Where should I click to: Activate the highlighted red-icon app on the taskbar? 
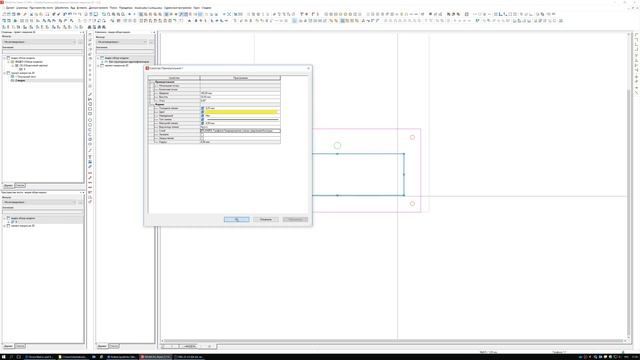pos(156,357)
